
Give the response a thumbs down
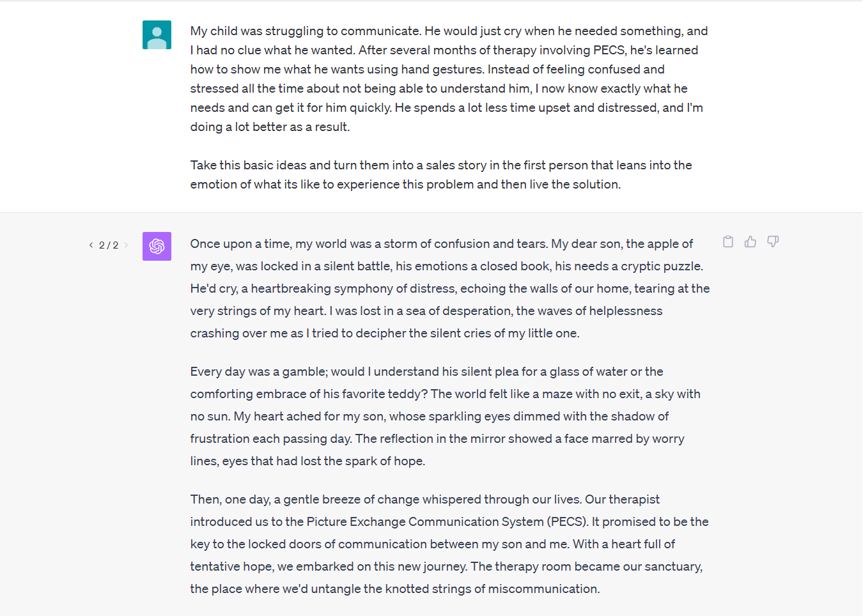[x=773, y=242]
